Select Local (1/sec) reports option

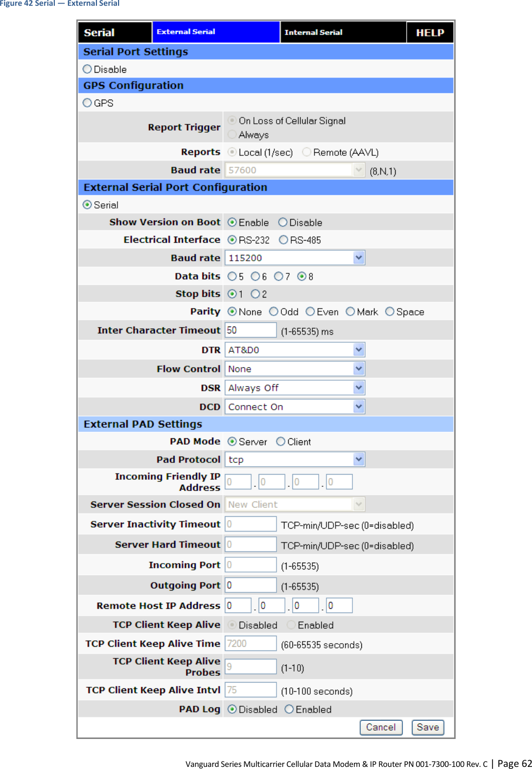pos(232,152)
